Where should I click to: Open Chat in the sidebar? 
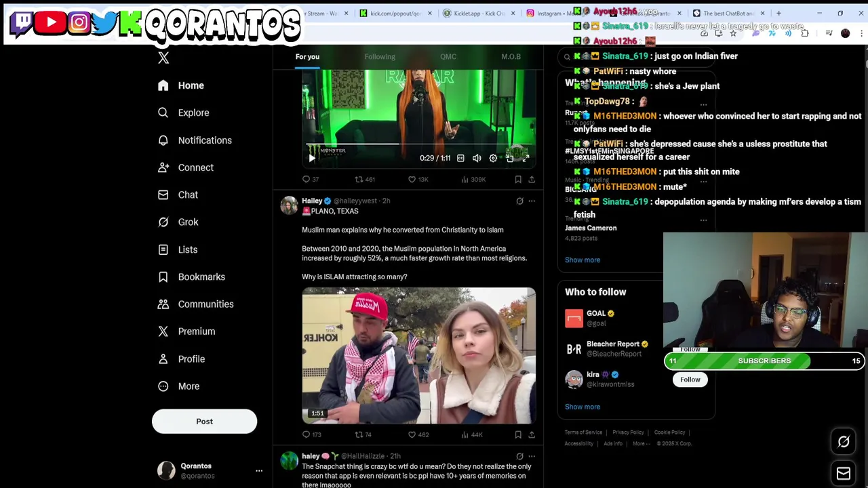tap(178, 195)
